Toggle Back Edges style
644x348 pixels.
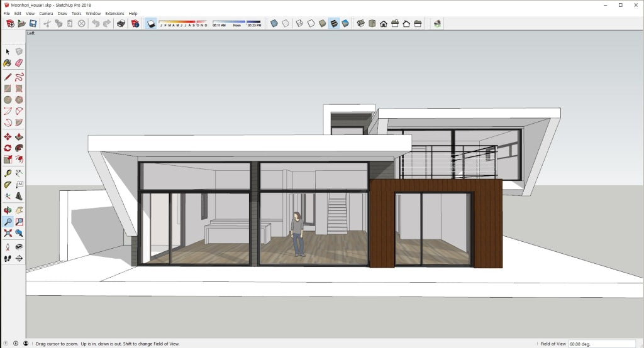[x=286, y=24]
